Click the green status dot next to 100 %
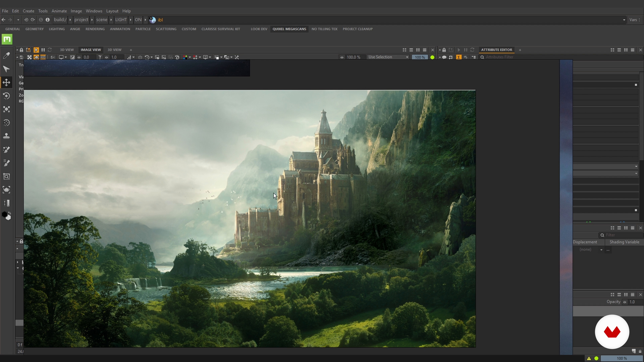The image size is (644, 362). tap(432, 57)
